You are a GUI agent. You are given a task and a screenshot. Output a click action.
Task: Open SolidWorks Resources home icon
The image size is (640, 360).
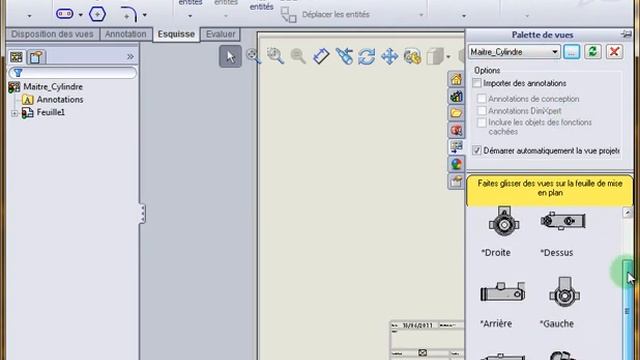tap(456, 79)
